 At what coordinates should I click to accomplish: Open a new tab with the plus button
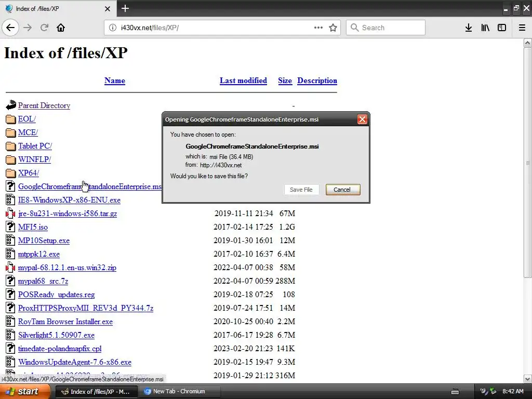click(x=125, y=8)
